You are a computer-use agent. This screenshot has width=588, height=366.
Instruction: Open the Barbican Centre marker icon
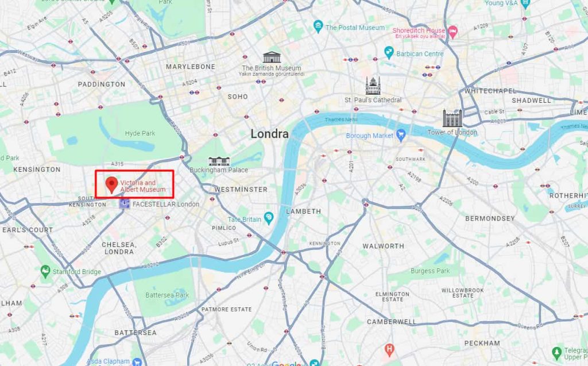(389, 52)
